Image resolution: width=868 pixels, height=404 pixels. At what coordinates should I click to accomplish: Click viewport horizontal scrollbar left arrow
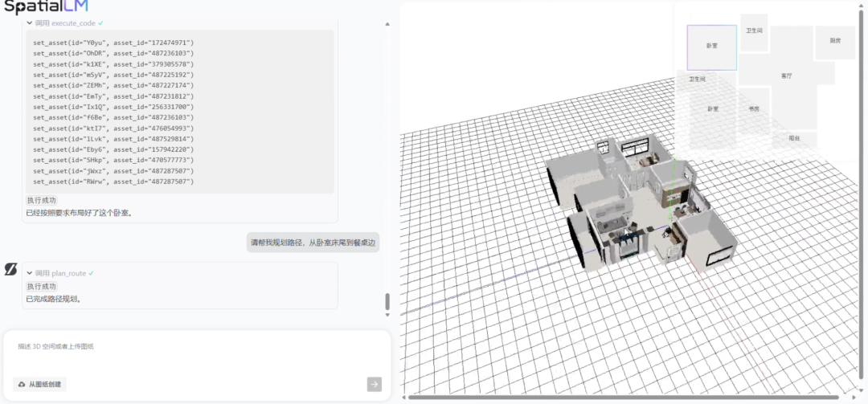pos(404,397)
